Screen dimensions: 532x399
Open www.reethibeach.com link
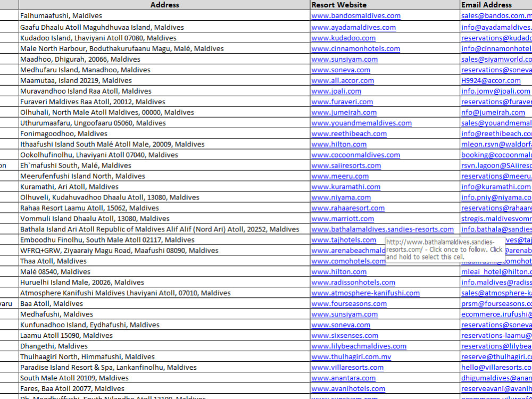(x=349, y=134)
